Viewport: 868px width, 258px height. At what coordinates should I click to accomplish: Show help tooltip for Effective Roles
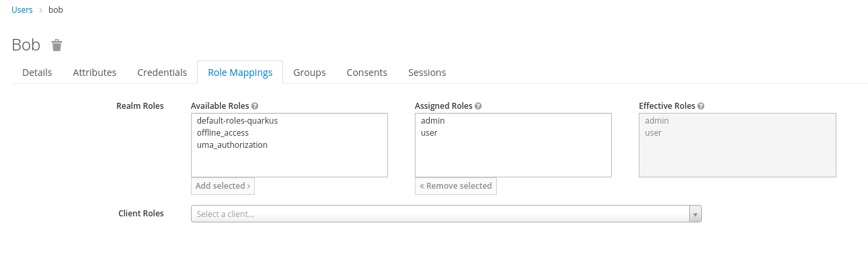pyautogui.click(x=701, y=106)
